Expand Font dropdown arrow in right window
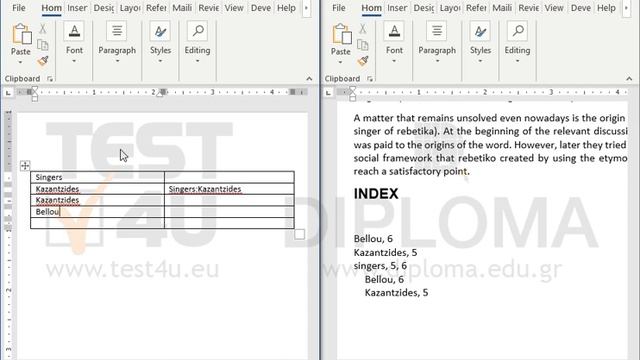The image size is (640, 360). (394, 61)
